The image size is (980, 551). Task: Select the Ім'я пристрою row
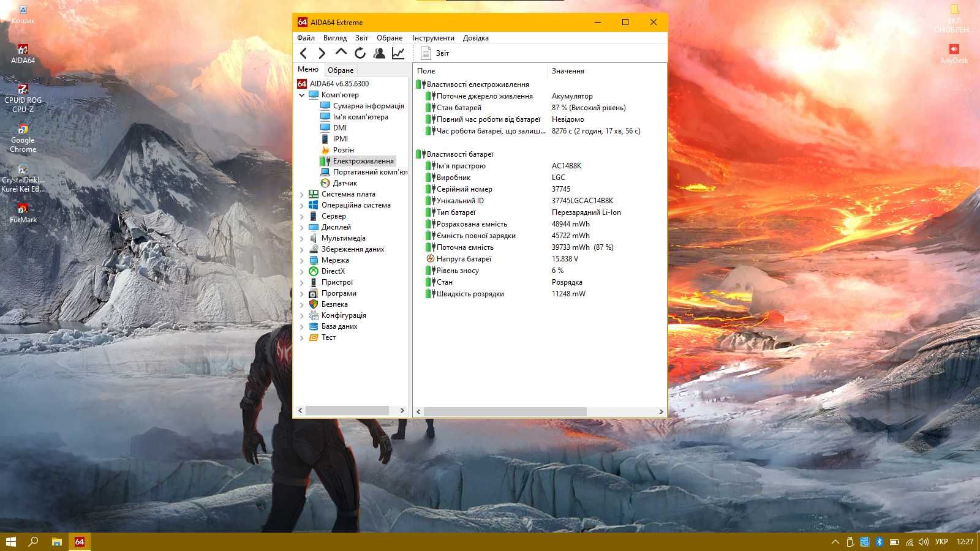(540, 166)
